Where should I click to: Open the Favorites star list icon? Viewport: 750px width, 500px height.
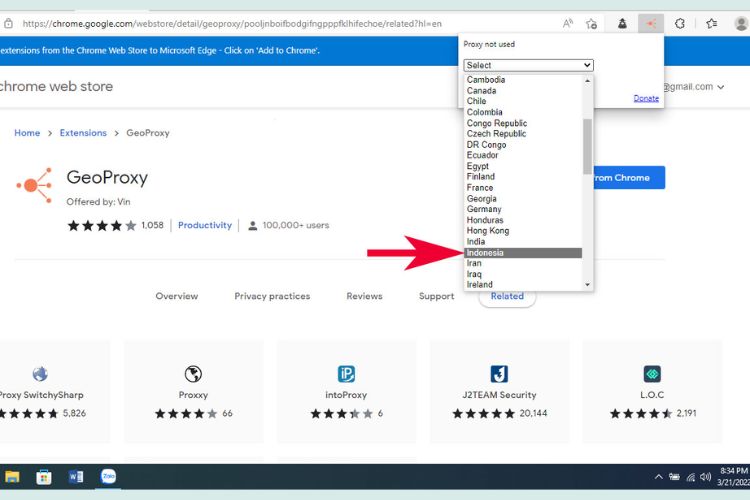coord(712,23)
